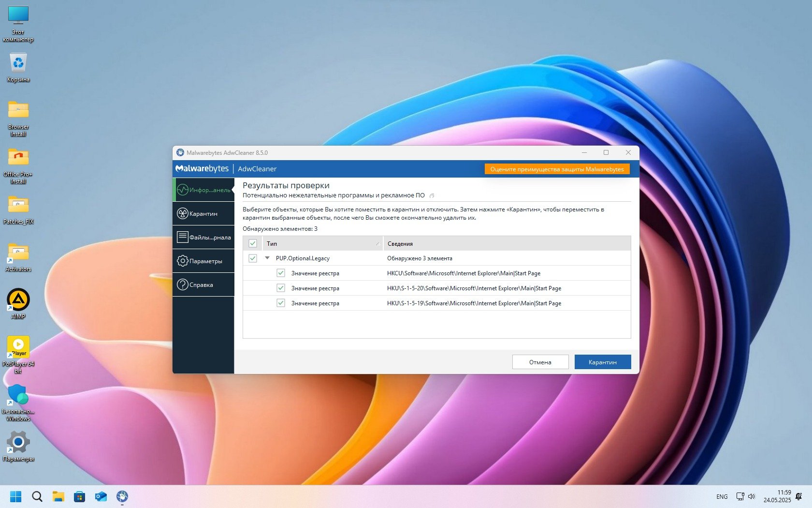Viewport: 812px width, 508px height.
Task: Toggle the select-all checkbox in table header
Action: point(253,243)
